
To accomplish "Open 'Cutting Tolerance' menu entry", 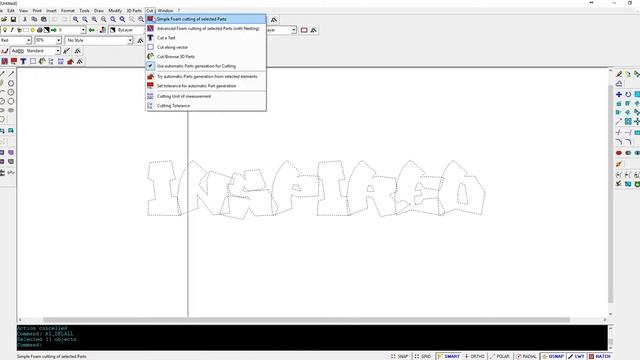I will 206,106.
